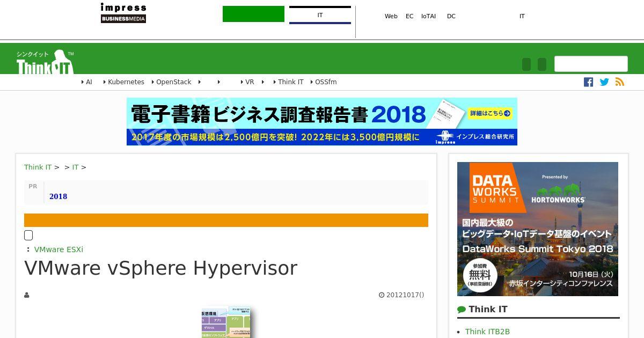Click the left small dark green header button
644x338 pixels.
point(526,64)
